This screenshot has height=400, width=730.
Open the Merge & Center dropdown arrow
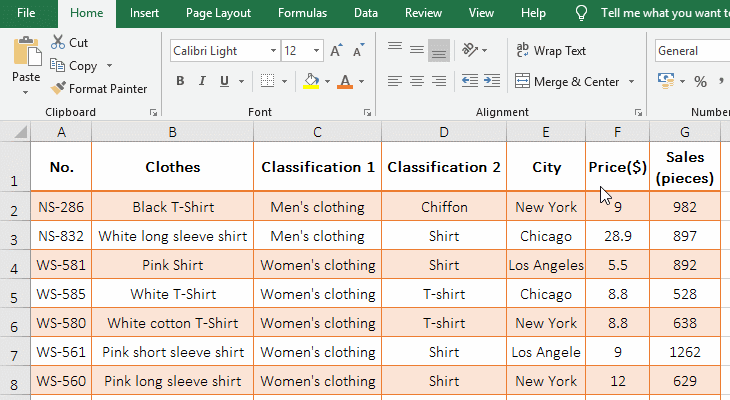pos(631,82)
